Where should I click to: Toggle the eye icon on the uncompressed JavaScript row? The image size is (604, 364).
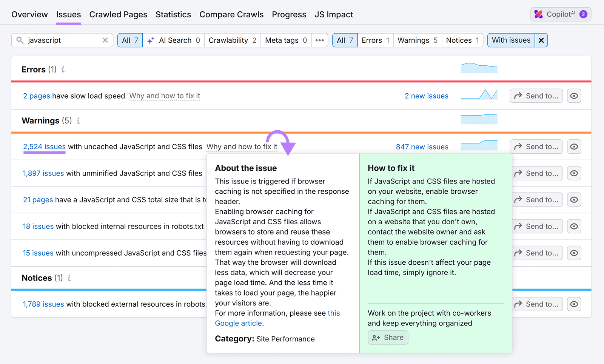pos(574,253)
